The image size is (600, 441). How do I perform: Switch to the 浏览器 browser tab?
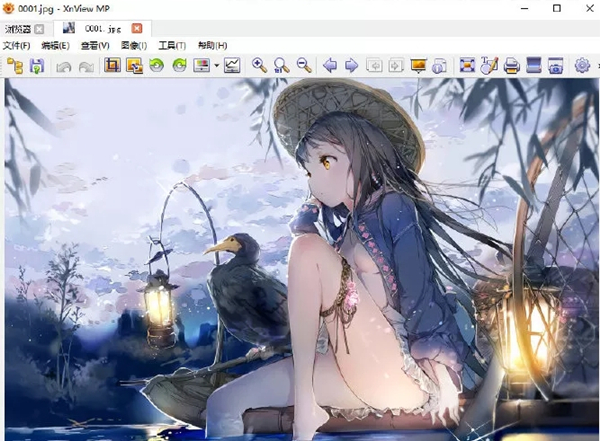tap(19, 28)
